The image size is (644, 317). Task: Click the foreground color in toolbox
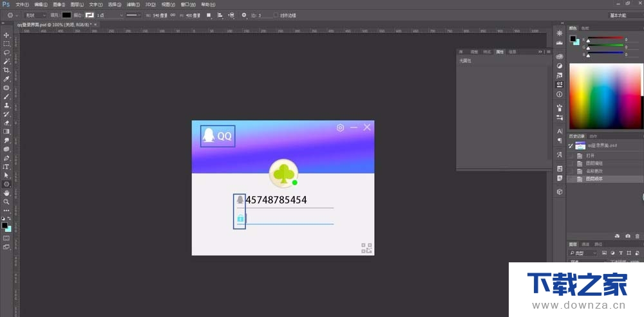point(4,225)
